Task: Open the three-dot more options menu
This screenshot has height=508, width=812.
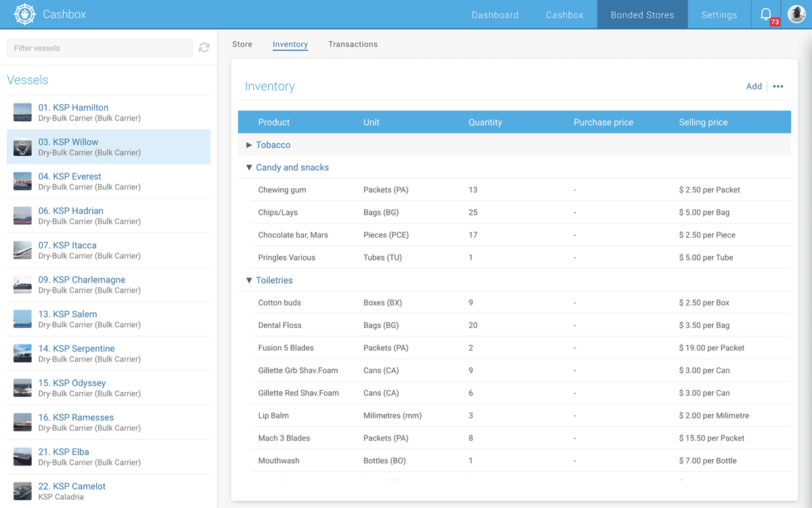Action: (778, 87)
